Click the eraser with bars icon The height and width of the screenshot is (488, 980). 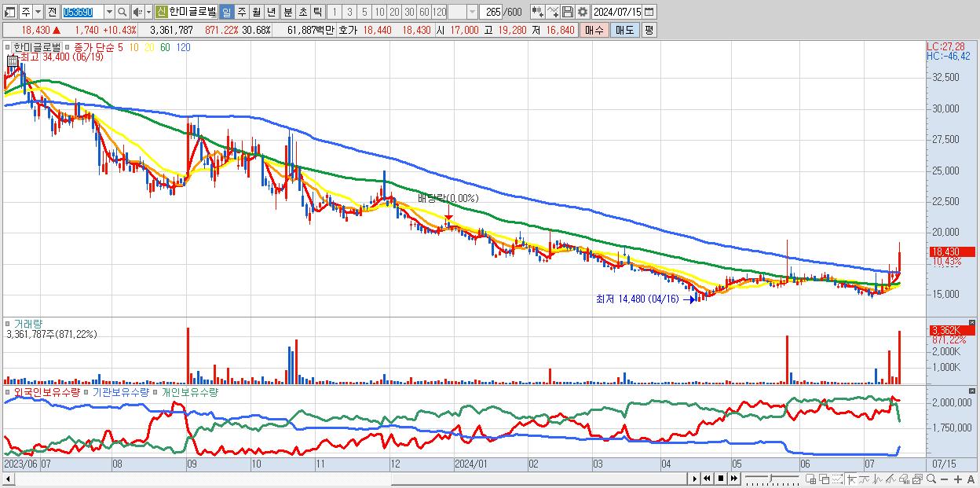tap(904, 479)
